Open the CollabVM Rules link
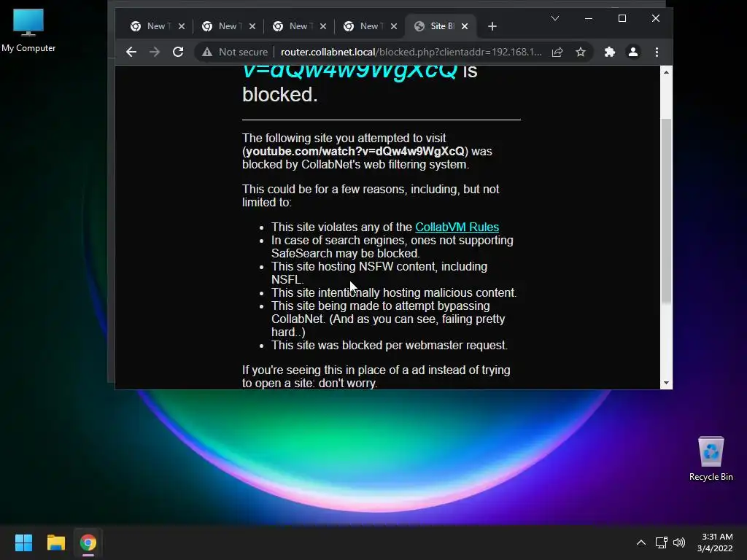The width and height of the screenshot is (747, 560). click(x=457, y=227)
